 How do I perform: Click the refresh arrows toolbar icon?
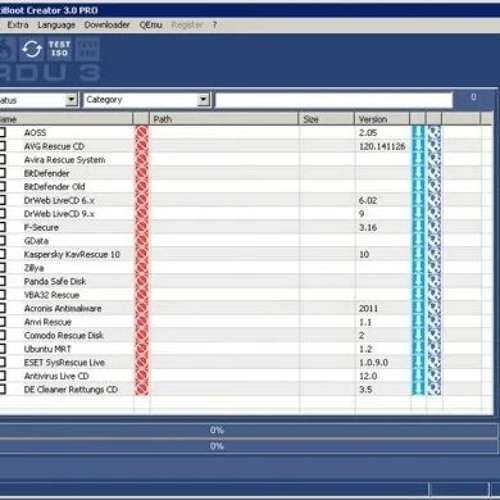click(x=32, y=49)
